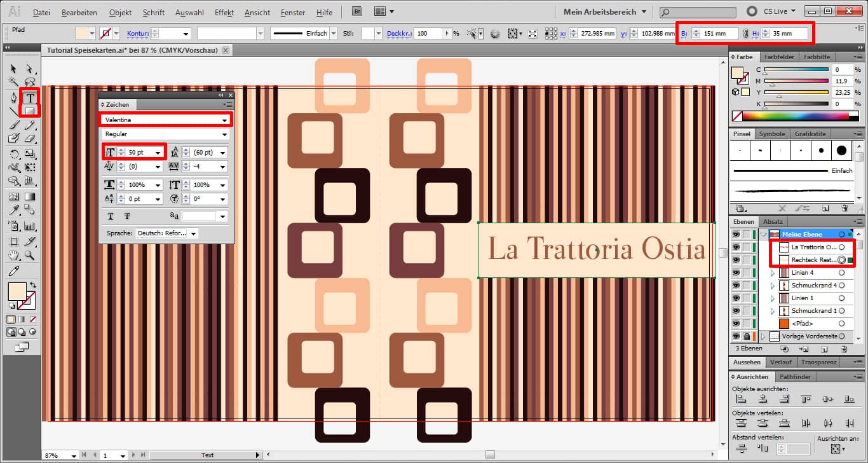Activate the Zoom magnifier tool
Viewport: 868px width, 463px height.
[x=29, y=256]
